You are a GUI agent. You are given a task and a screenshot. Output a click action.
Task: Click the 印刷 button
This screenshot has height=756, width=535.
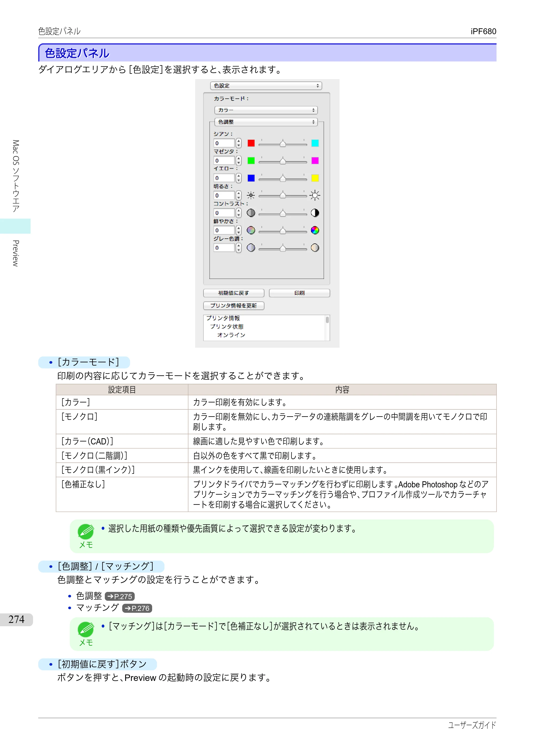[x=299, y=293]
